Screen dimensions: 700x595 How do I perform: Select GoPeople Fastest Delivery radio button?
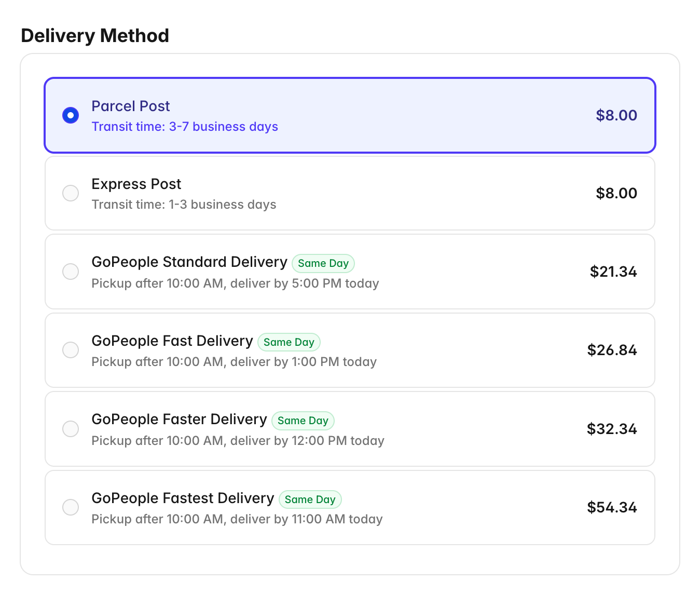[71, 507]
